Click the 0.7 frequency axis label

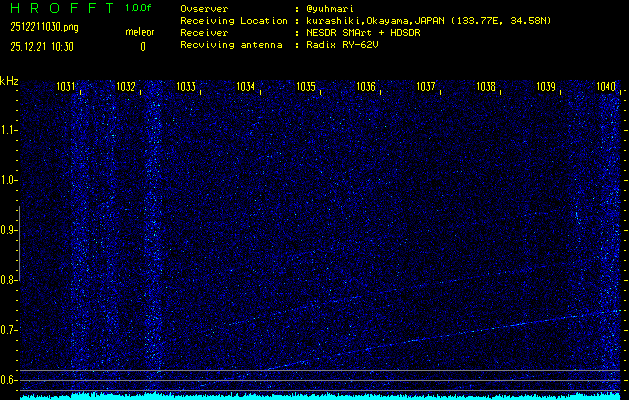pyautogui.click(x=9, y=330)
